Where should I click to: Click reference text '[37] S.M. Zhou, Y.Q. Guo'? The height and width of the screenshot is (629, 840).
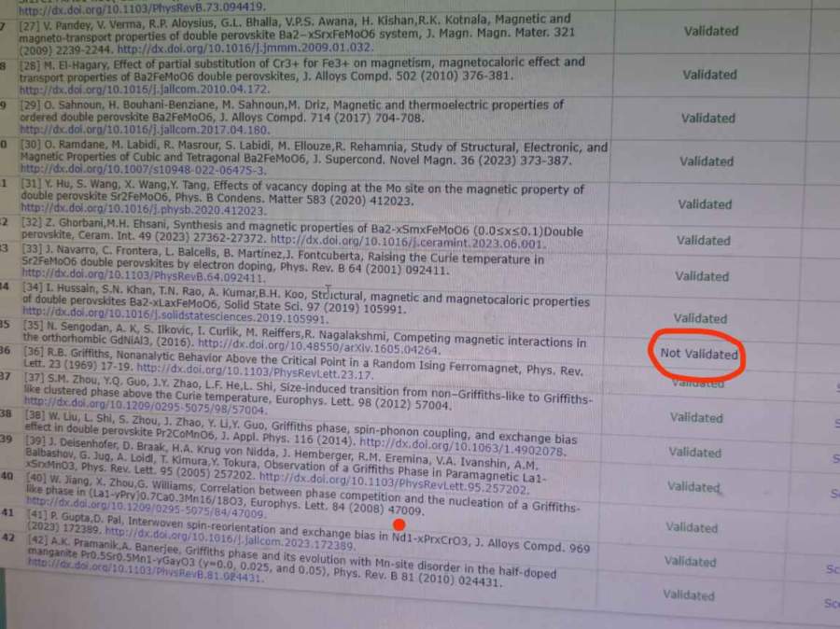click(x=87, y=378)
